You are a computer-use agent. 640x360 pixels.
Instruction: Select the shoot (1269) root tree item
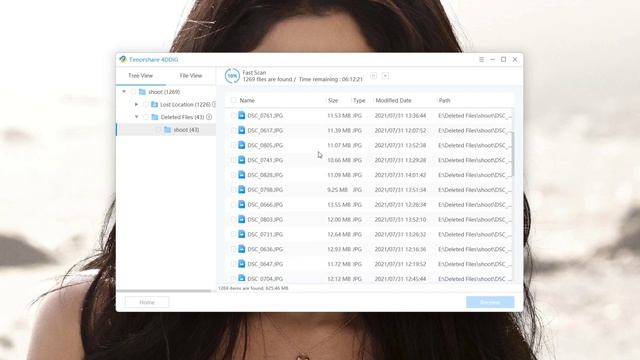pos(164,92)
